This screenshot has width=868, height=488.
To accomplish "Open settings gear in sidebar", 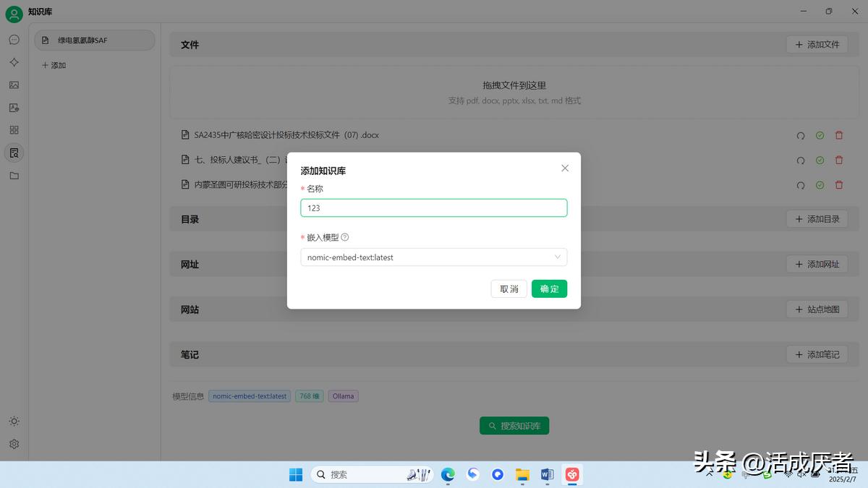I will pos(14,444).
